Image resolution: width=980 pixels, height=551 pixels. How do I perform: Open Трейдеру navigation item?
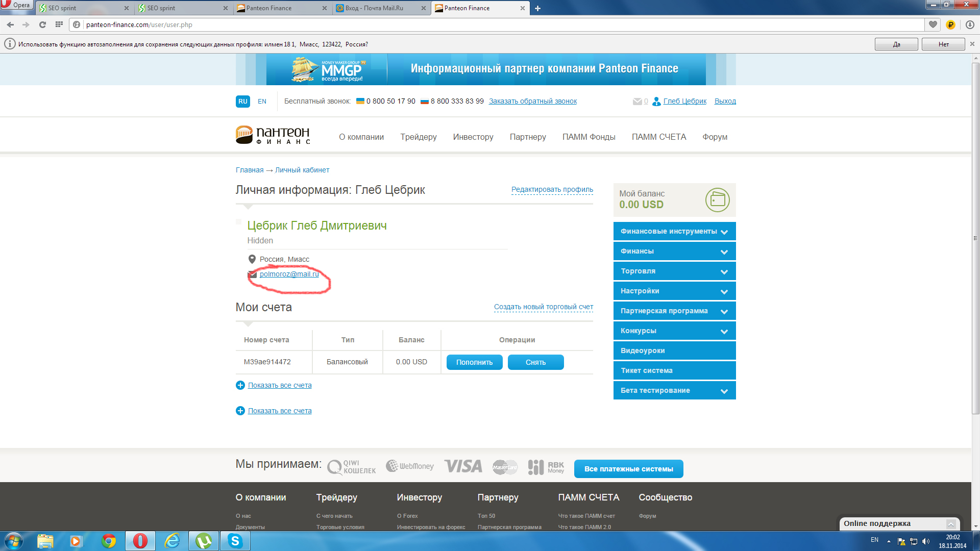click(419, 137)
